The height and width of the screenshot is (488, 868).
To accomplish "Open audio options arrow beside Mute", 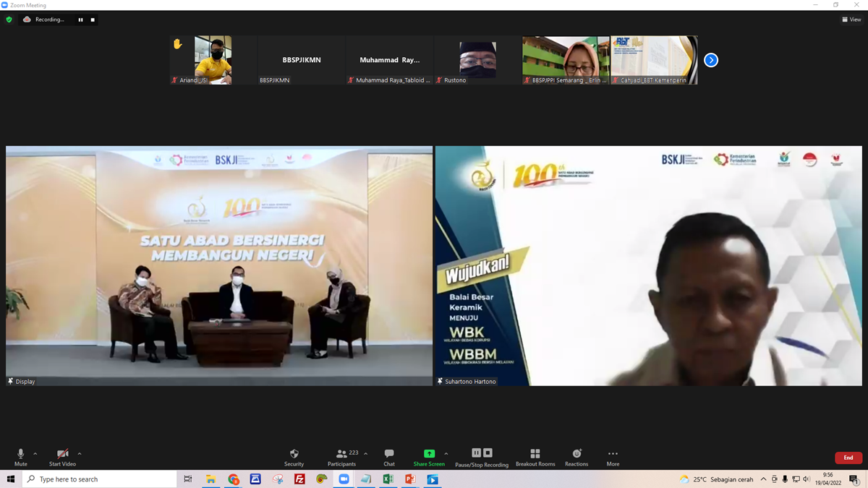I will pos(35,454).
